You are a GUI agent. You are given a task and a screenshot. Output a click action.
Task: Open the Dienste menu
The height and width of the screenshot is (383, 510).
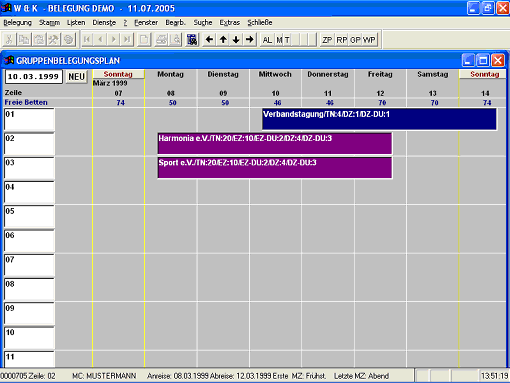[x=104, y=23]
